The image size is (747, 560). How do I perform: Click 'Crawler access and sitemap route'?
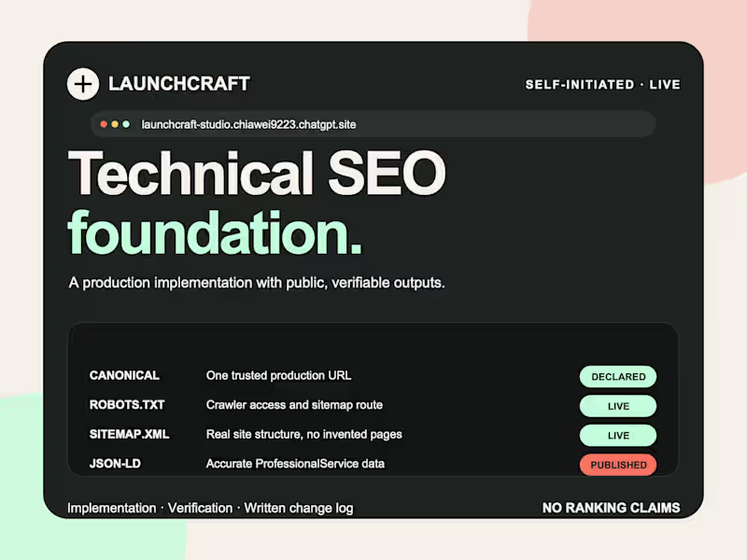point(294,405)
